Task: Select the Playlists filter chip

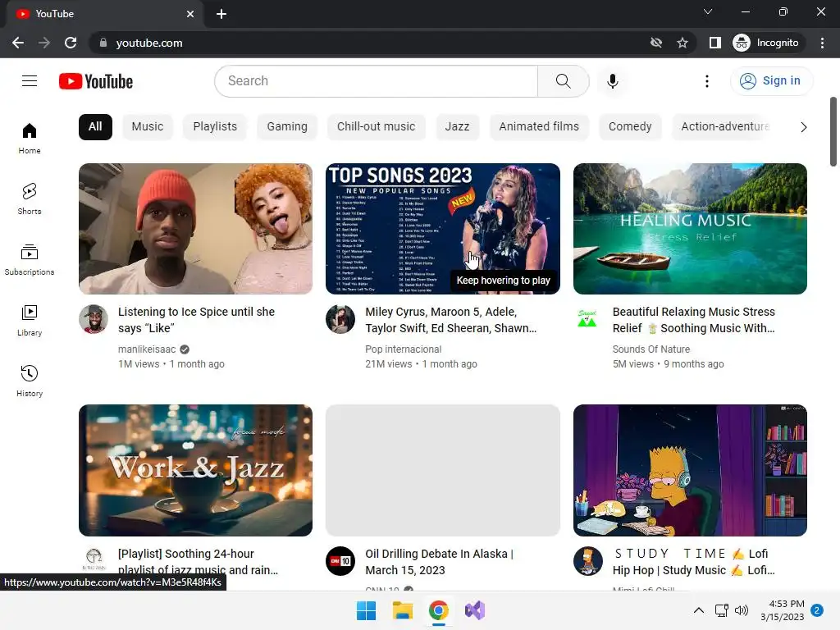Action: pos(215,127)
